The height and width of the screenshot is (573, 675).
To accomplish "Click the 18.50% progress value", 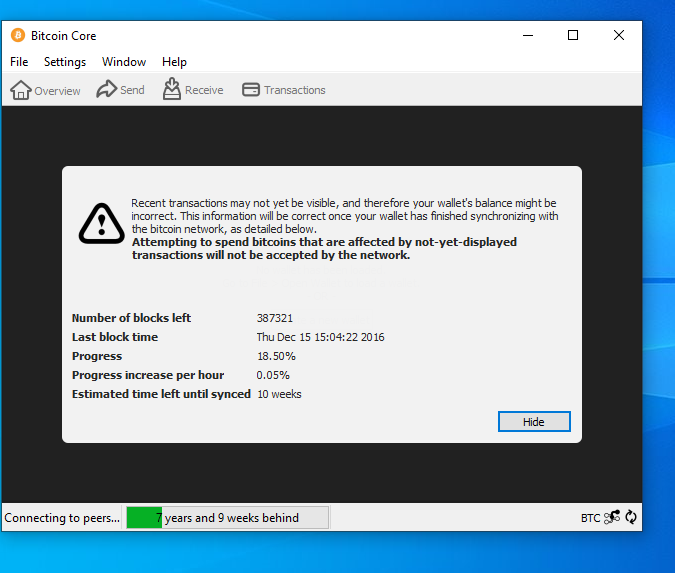I will (x=276, y=356).
